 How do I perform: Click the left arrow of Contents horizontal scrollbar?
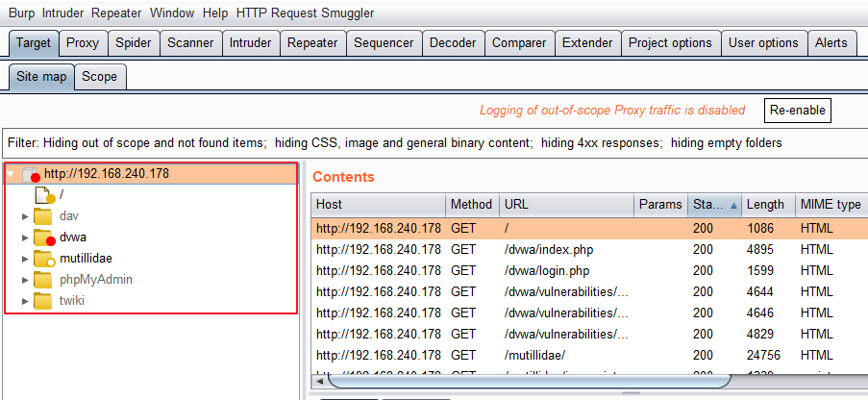coord(319,382)
